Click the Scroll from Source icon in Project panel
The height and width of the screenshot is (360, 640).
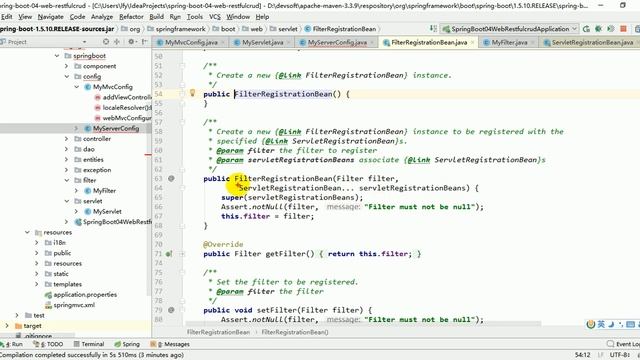coord(106,42)
